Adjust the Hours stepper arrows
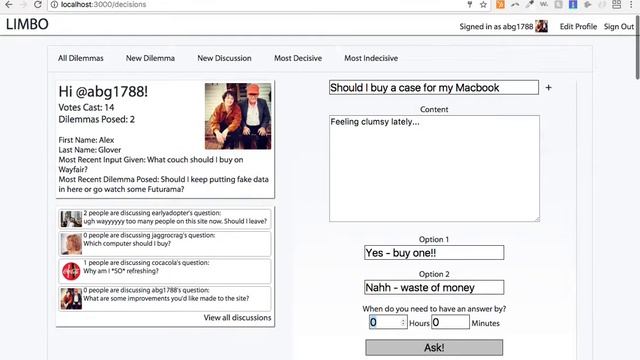The width and height of the screenshot is (640, 360). coord(403,322)
